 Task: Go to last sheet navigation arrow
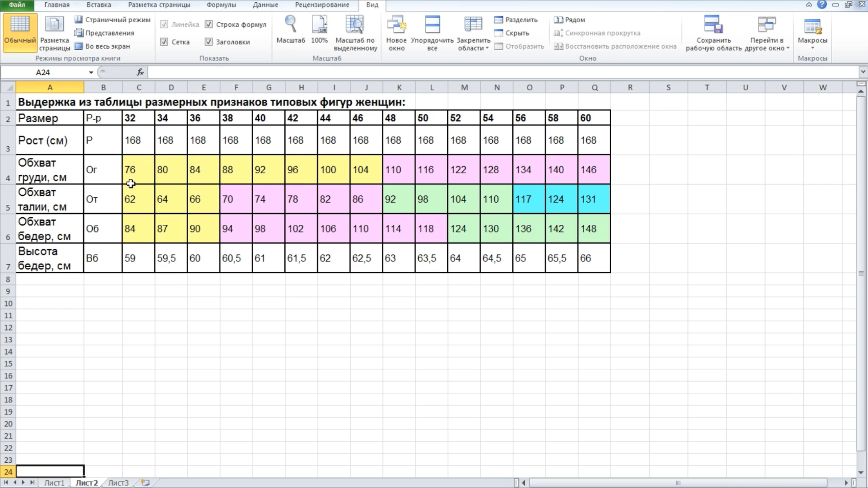click(32, 483)
